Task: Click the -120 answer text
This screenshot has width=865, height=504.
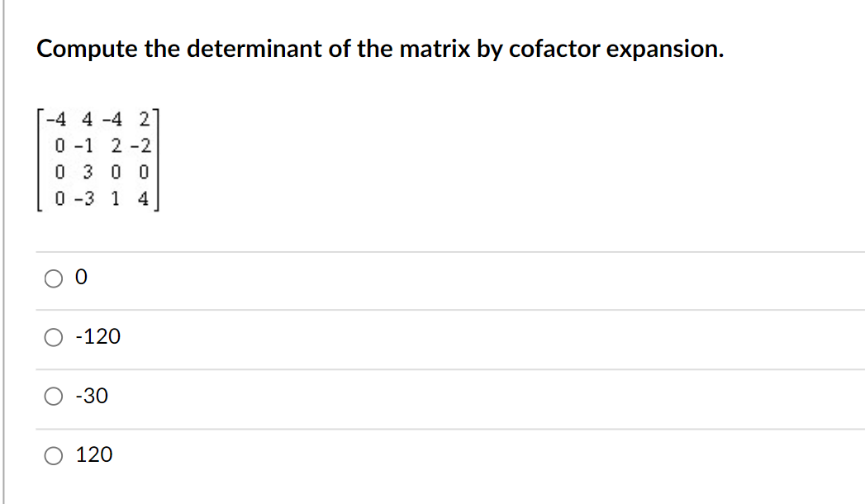Action: pos(98,336)
